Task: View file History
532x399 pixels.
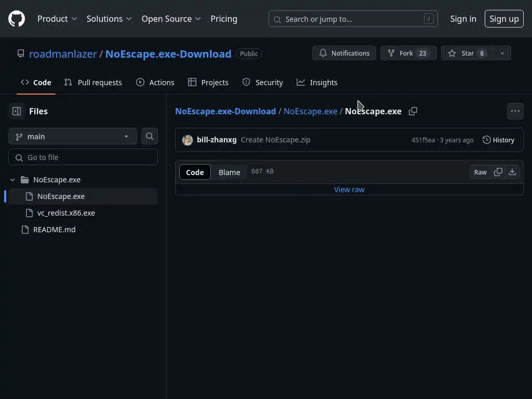Action: tap(498, 140)
